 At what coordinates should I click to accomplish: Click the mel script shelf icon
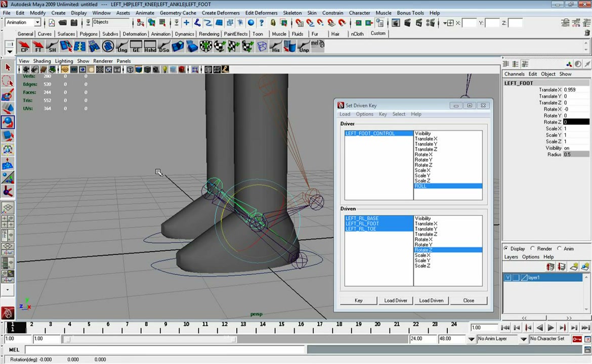[318, 47]
